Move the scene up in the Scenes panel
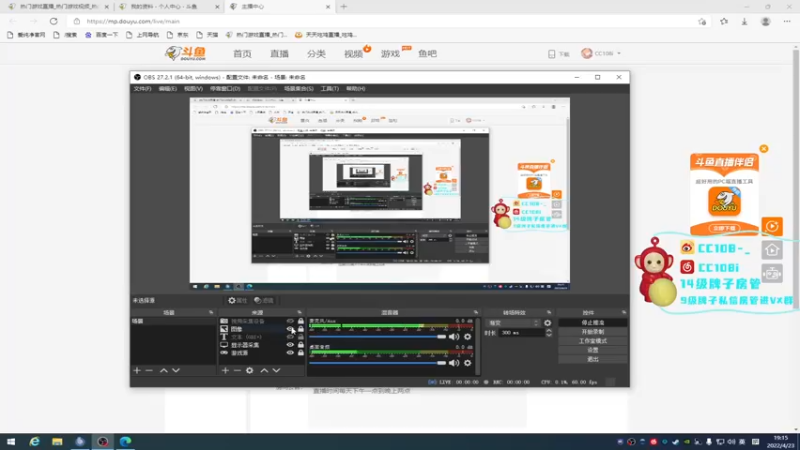This screenshot has width=800, height=450. point(164,370)
